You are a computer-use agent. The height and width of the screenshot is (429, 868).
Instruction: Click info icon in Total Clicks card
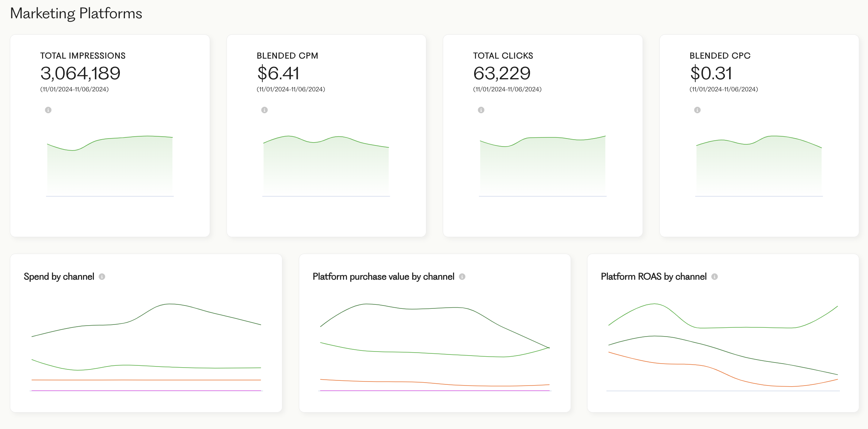coord(481,110)
